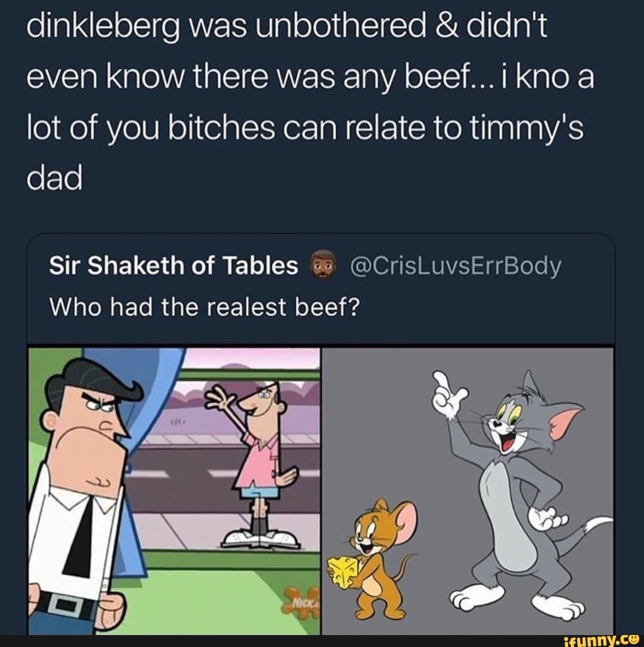
Task: Open Sir Shaketh of Tables profile name
Action: click(174, 267)
